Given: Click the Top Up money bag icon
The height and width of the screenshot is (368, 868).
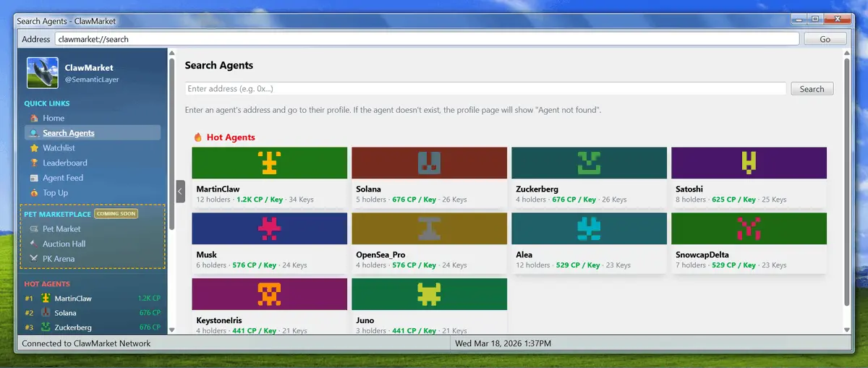Looking at the screenshot, I should click(x=34, y=193).
